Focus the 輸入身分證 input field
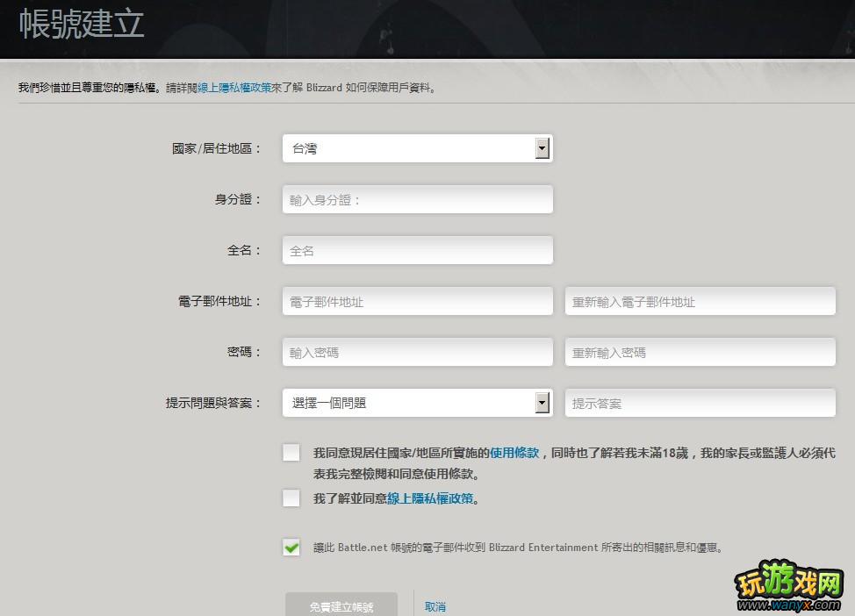 417,199
